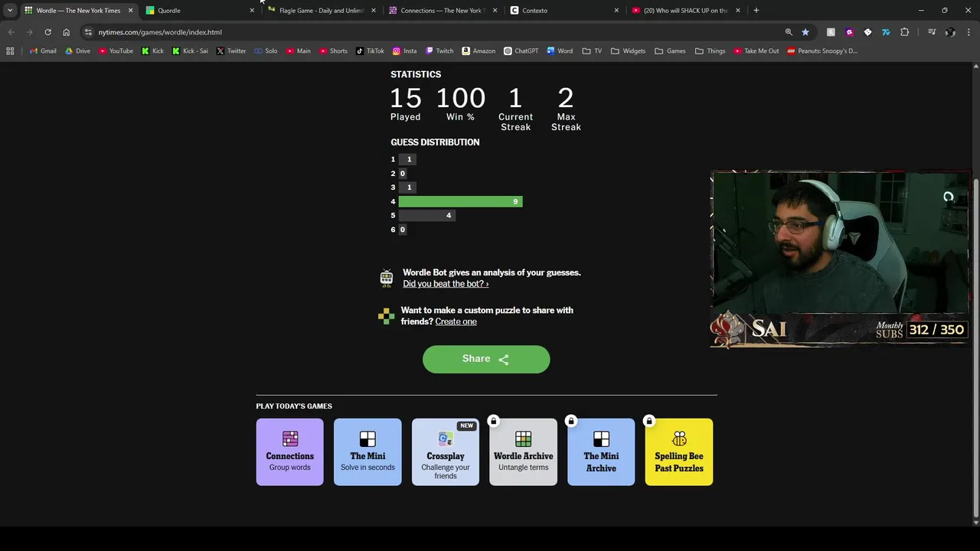Click the 'GUESS DISTRIBUTION' heading
980x551 pixels.
pyautogui.click(x=435, y=142)
